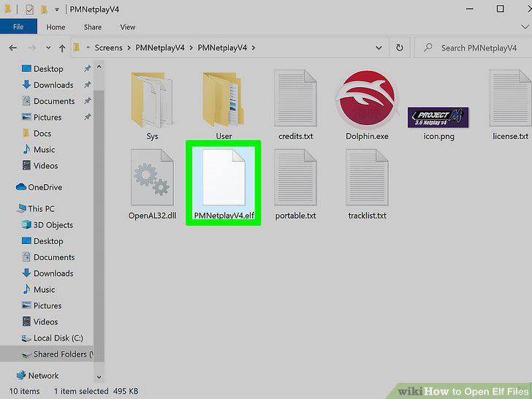This screenshot has width=532, height=399.
Task: Expand the arrow after last PMNetplayV4 breadcrumb
Action: click(x=254, y=47)
